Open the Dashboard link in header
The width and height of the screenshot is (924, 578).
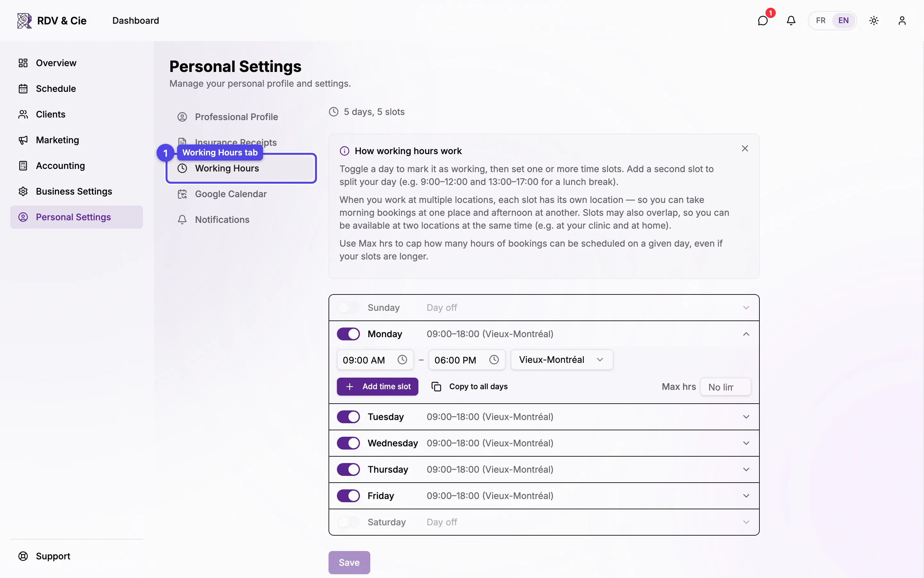tap(135, 21)
